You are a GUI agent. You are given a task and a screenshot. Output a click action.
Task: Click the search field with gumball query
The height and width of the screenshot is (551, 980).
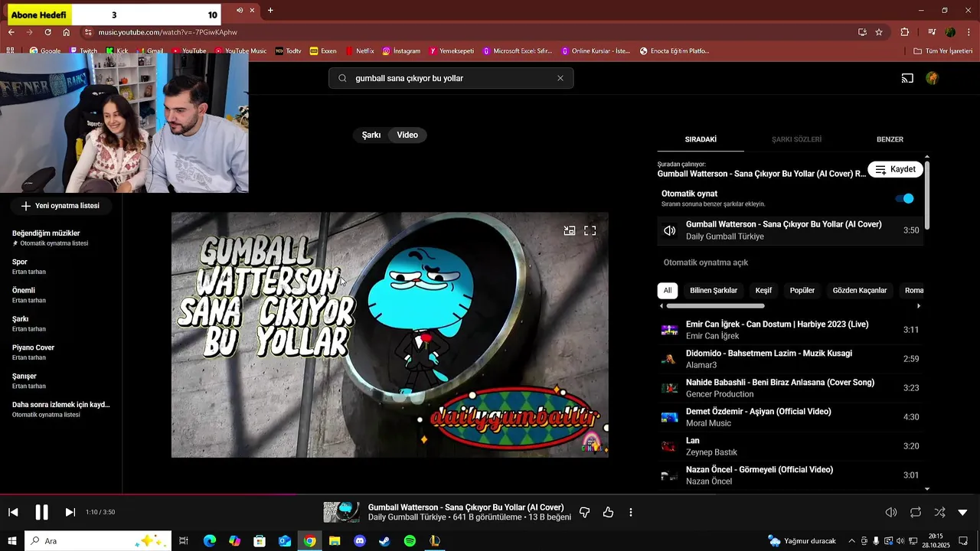[452, 78]
